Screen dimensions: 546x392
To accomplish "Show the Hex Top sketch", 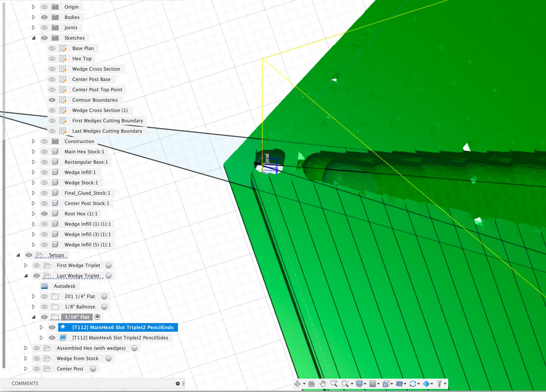I will (52, 59).
